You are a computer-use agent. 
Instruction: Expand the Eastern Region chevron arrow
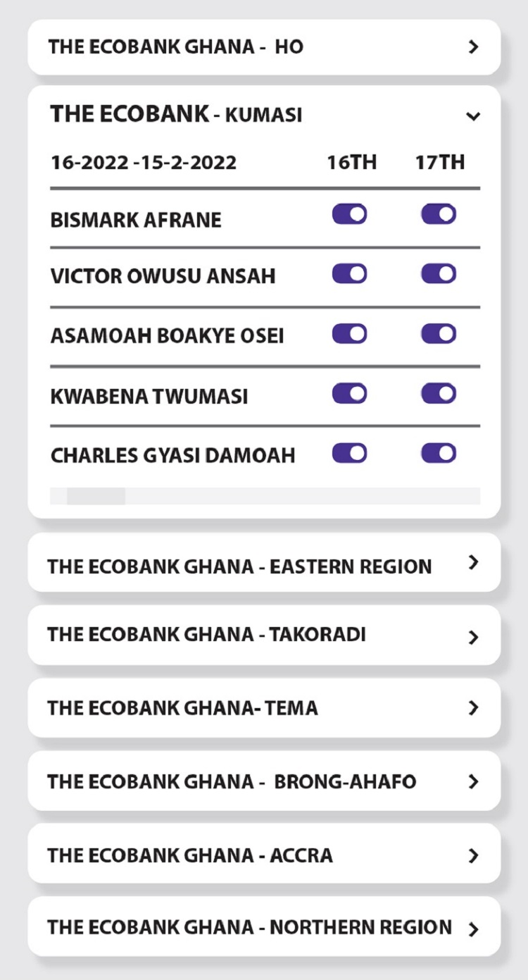coord(474,562)
